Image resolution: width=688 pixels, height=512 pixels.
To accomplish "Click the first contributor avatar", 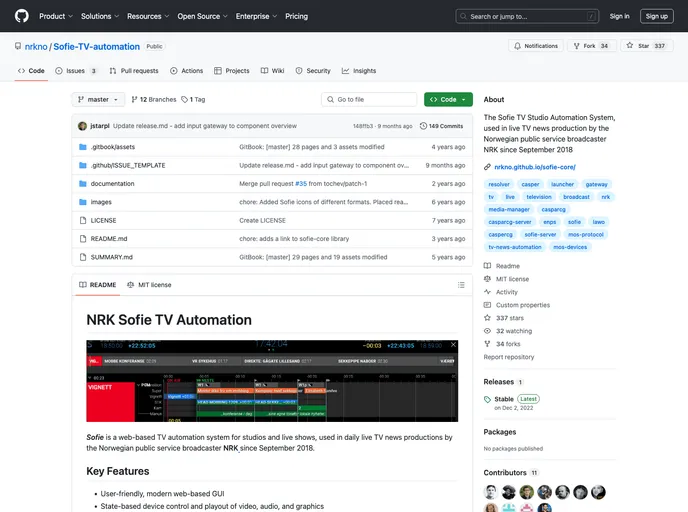I will point(491,492).
